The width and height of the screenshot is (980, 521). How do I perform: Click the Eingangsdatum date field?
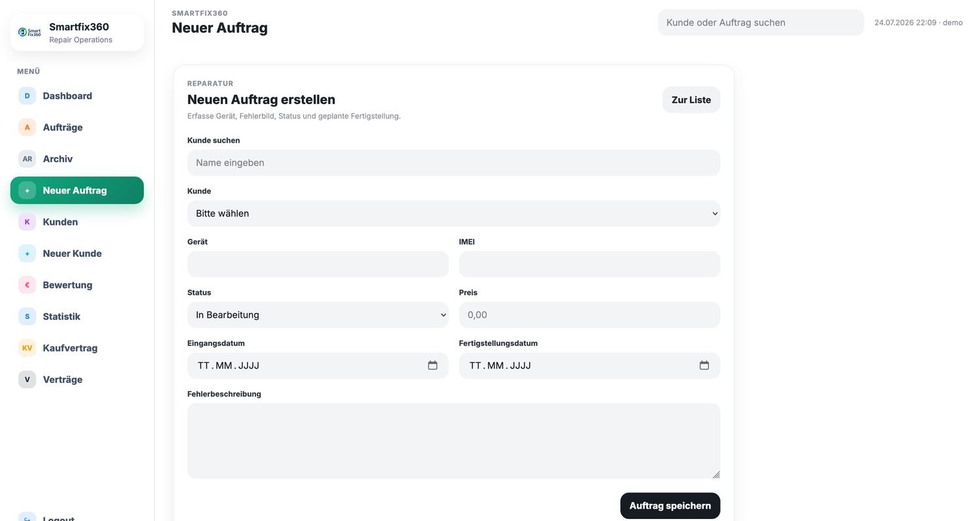click(318, 365)
